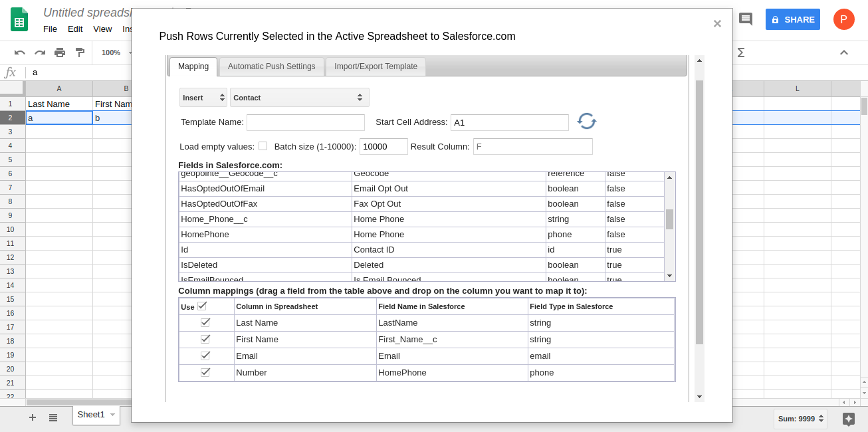This screenshot has width=868, height=432.
Task: Click the Explore icon at bottom right
Action: [848, 419]
